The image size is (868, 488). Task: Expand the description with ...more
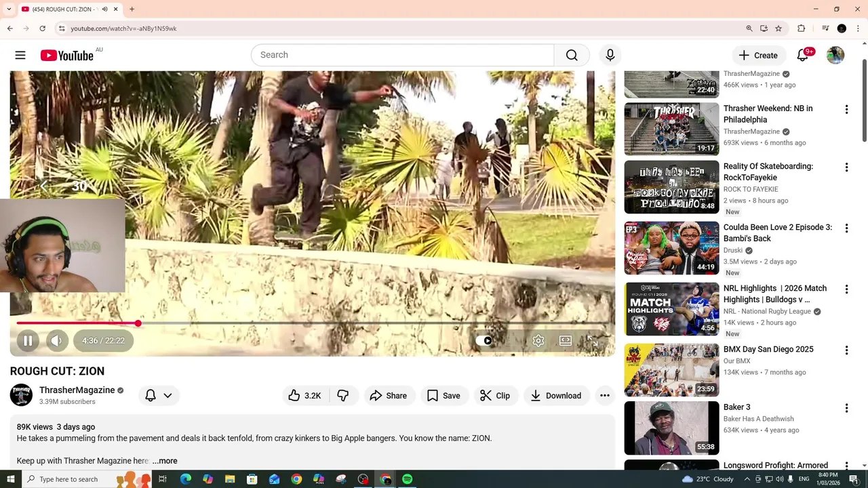[165, 461]
